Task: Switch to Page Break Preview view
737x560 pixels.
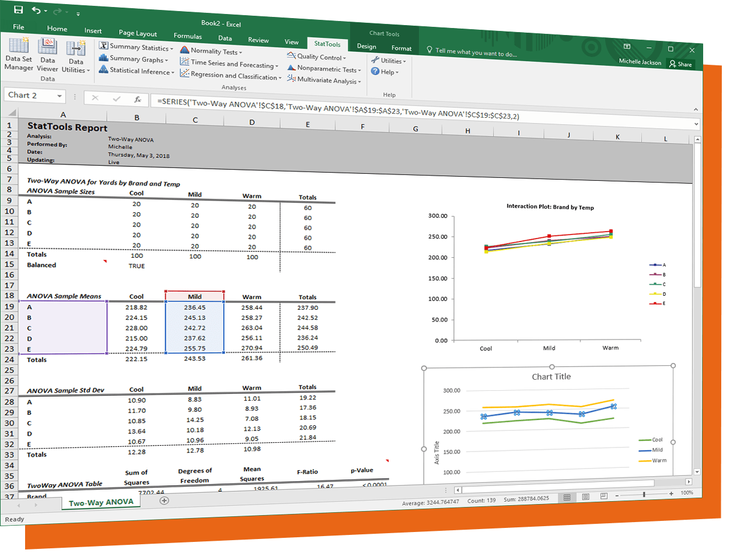Action: (x=604, y=496)
